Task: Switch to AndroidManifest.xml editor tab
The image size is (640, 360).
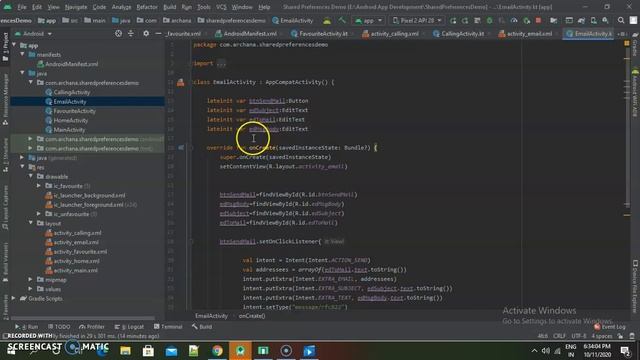Action: [x=246, y=34]
